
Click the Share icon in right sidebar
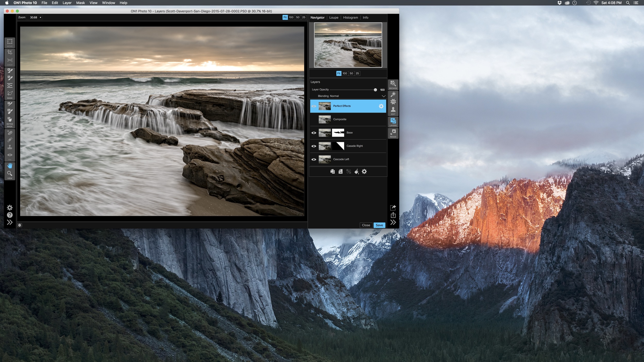393,215
